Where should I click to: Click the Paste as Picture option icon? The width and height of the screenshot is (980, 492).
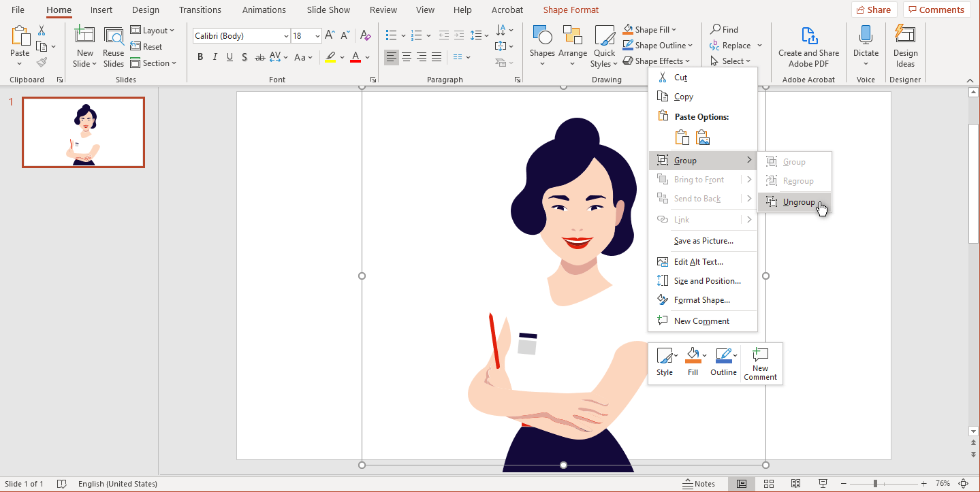point(703,137)
